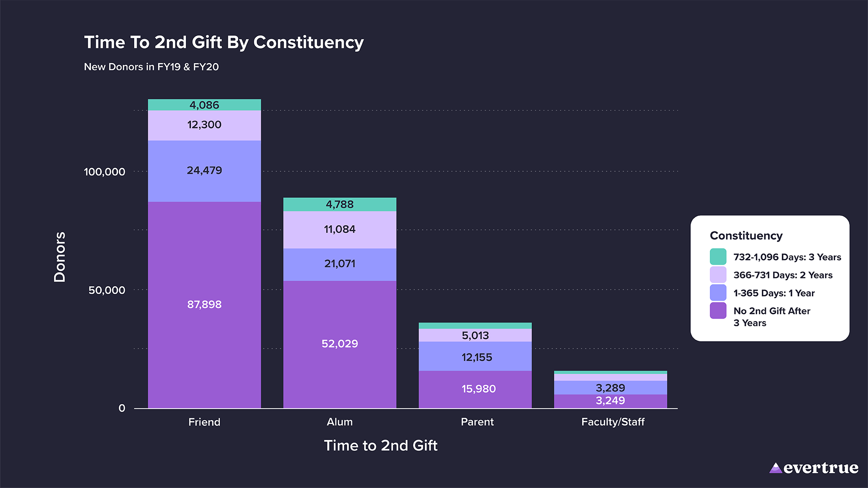Click the teal 732-1,096 Days legend swatch
Image resolution: width=868 pixels, height=488 pixels.
coord(718,257)
